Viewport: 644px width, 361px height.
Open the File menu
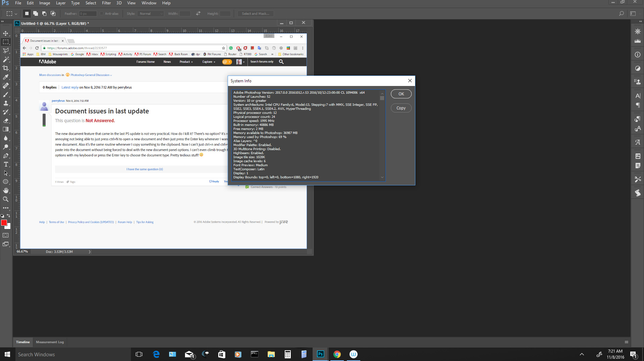[18, 3]
